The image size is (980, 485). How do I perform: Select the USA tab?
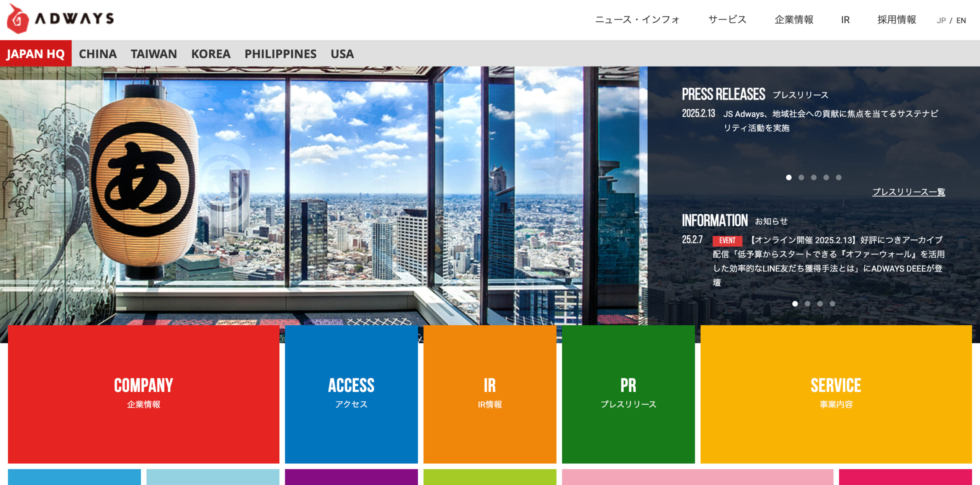pos(342,54)
